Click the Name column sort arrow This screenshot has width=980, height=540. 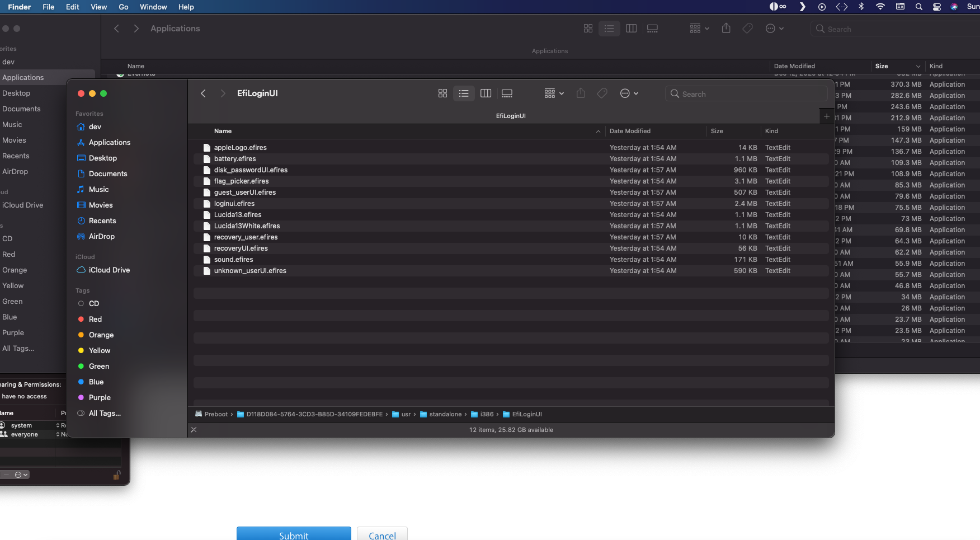598,131
